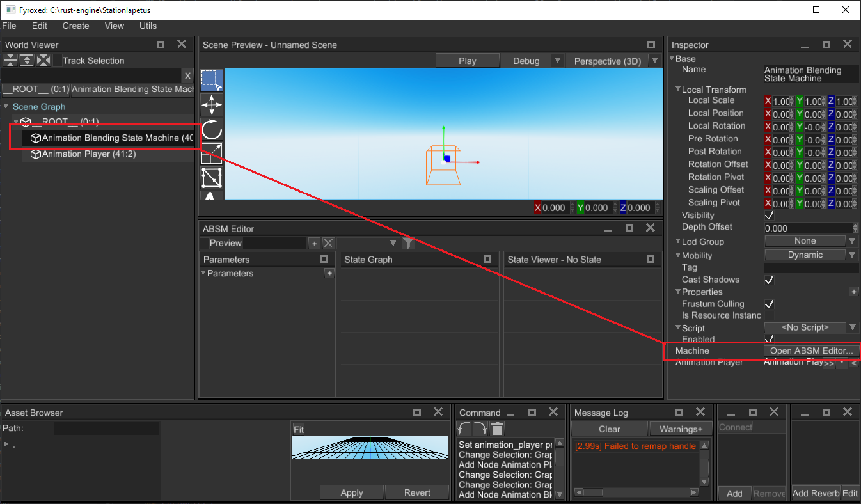Maximize the Scene Preview panel
The image size is (861, 504).
click(651, 45)
